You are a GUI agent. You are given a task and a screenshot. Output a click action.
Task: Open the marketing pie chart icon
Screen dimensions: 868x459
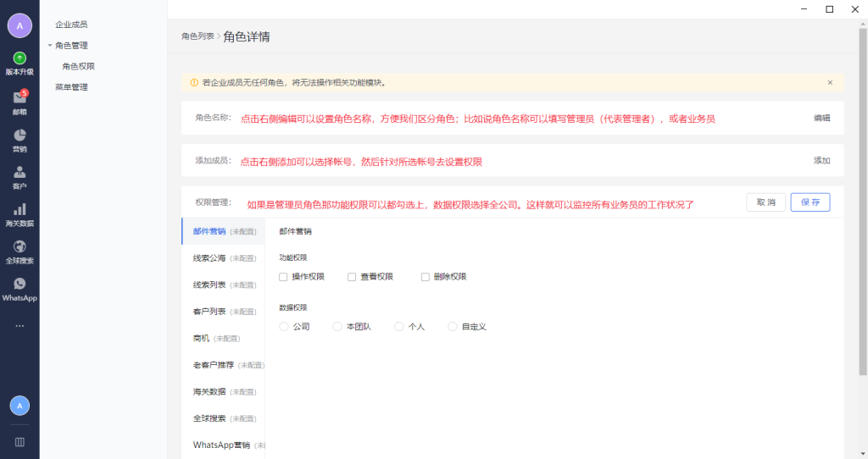click(19, 135)
